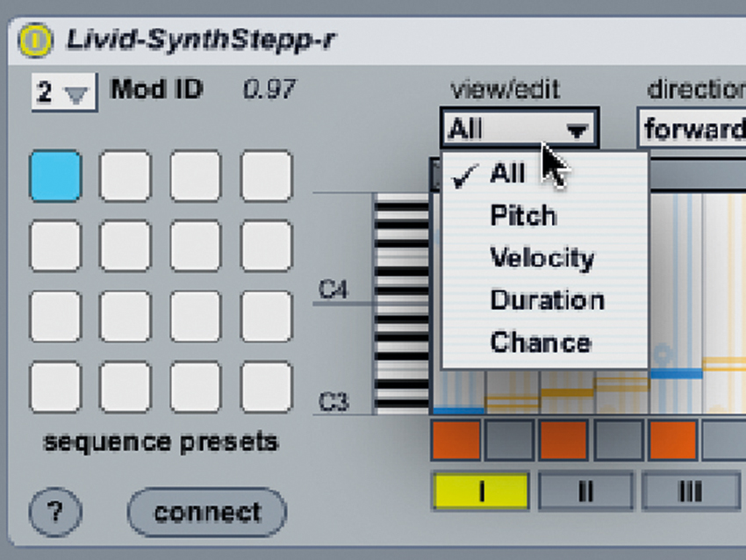Select second preset pad in second row
The image size is (746, 560).
[x=126, y=246]
